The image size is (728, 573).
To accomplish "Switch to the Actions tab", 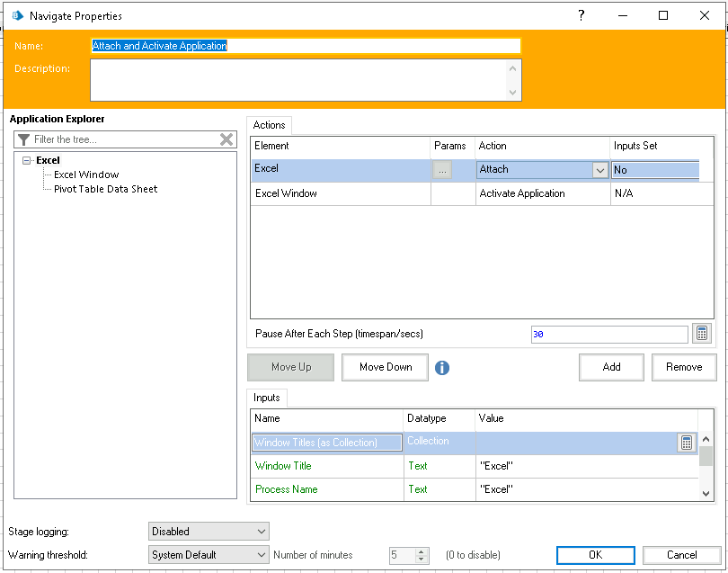I will click(269, 125).
